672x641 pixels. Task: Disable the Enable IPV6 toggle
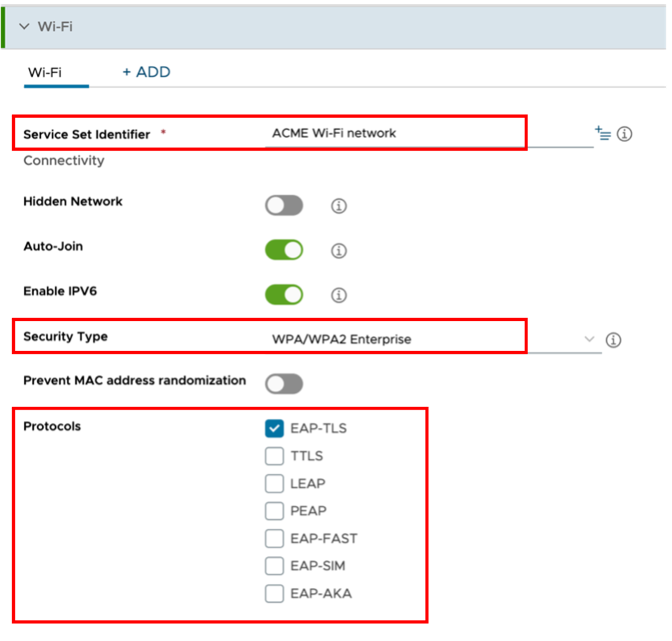coord(284,295)
